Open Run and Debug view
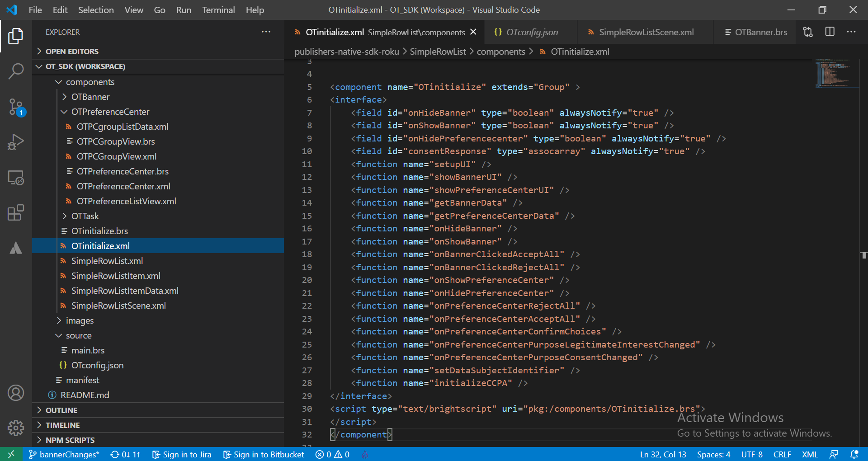 click(16, 142)
